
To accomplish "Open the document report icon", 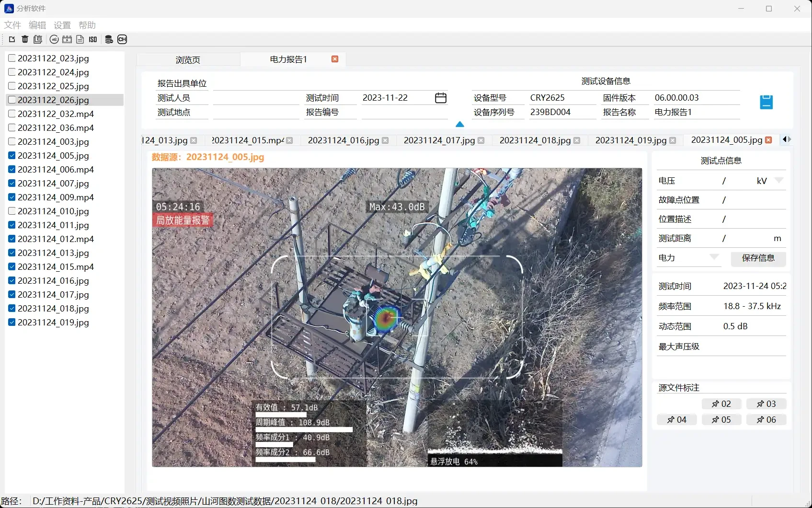I will tap(80, 39).
